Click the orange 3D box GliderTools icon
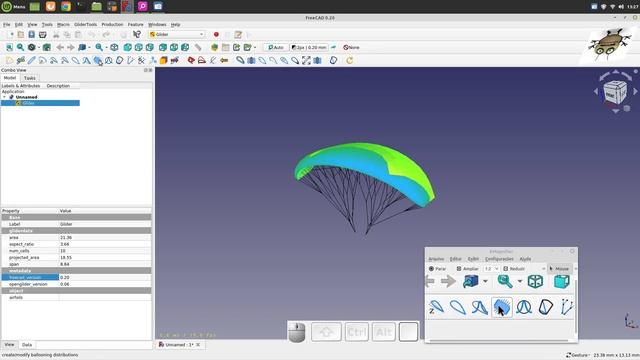 (163, 60)
